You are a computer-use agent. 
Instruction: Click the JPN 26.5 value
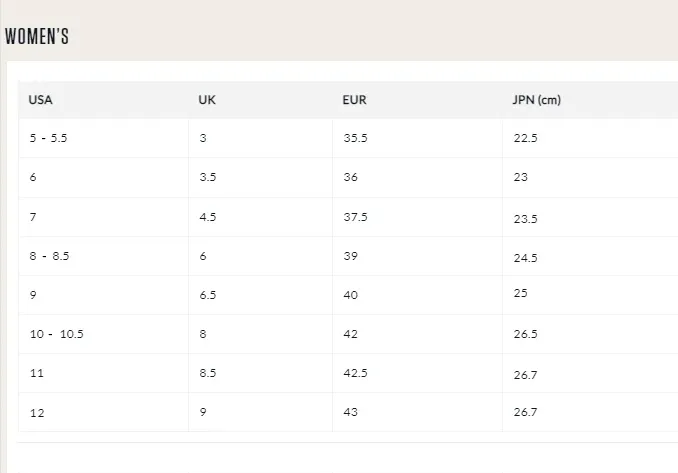tap(525, 334)
